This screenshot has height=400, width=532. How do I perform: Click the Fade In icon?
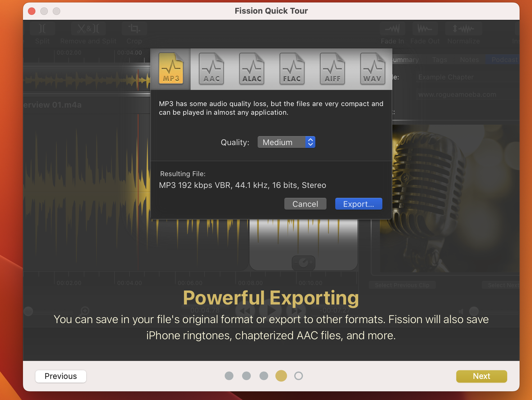392,29
